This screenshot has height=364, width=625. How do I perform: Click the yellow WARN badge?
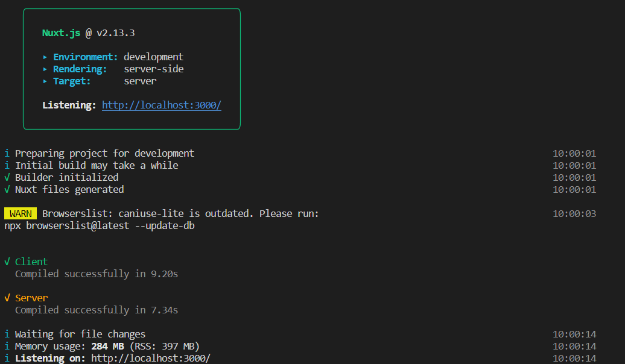point(21,213)
